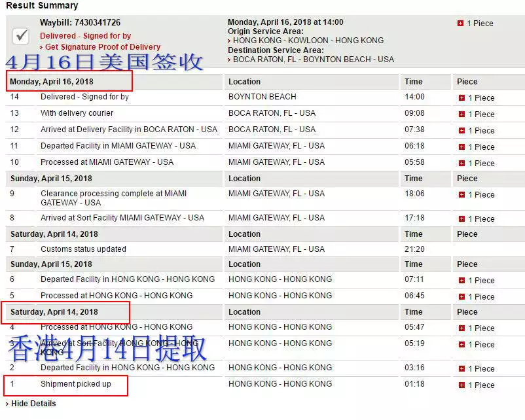
Task: Select Clearance processing complete at MIAMI GATEWAY event
Action: pyautogui.click(x=113, y=198)
